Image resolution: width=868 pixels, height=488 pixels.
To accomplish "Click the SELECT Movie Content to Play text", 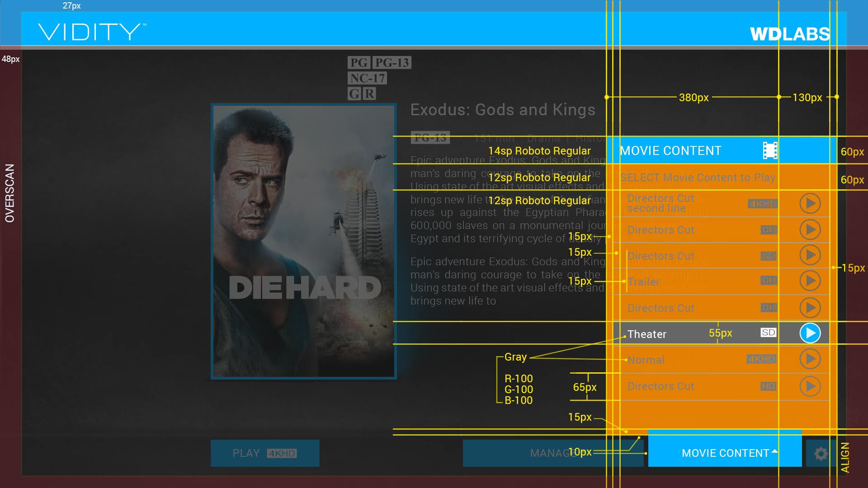I will pos(698,178).
